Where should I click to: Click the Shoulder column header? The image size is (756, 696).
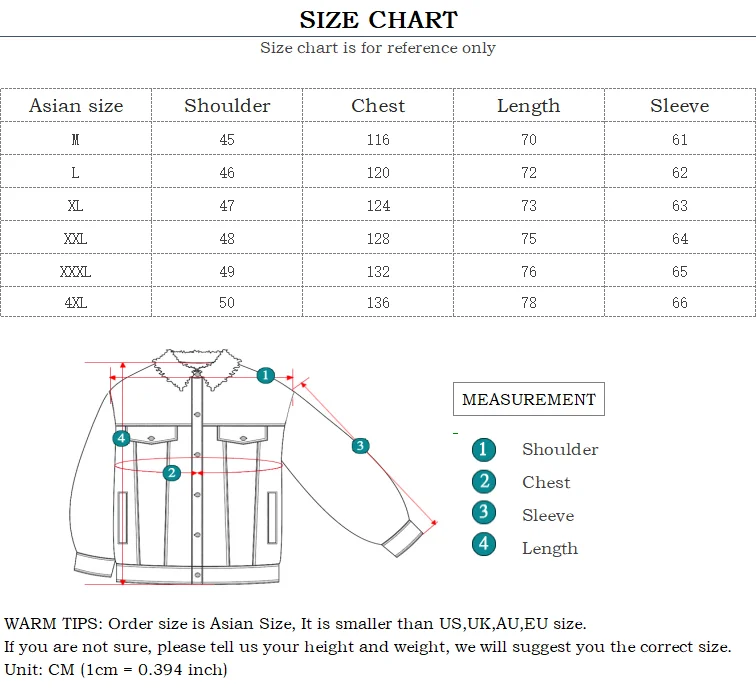tap(227, 106)
